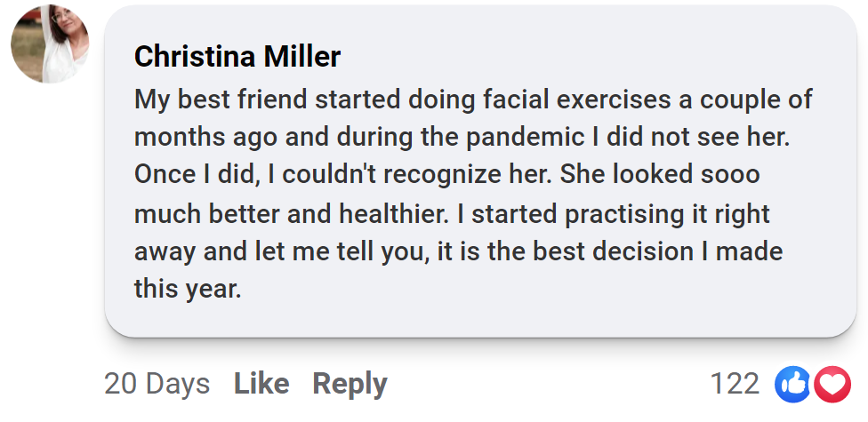
Task: Click "this year." ending the comment
Action: (x=188, y=289)
